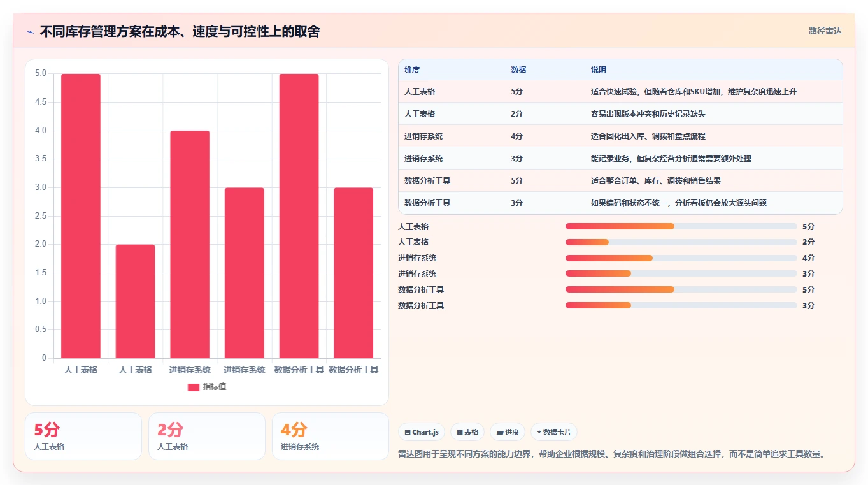Click the 2.5 label on the y-axis
The width and height of the screenshot is (868, 485).
(x=40, y=216)
